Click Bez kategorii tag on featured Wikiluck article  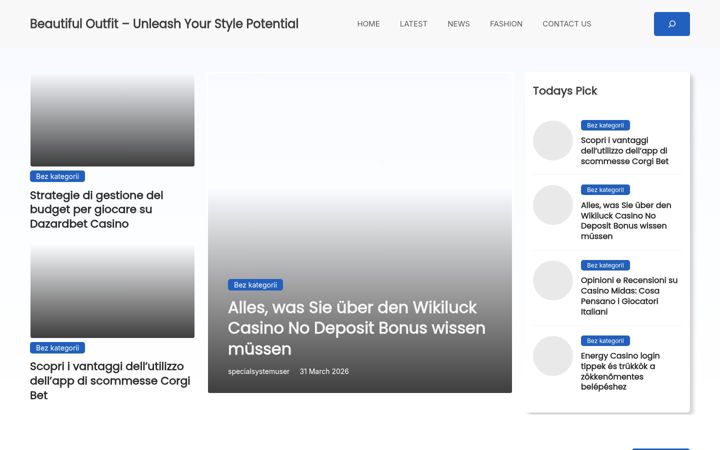pos(255,285)
